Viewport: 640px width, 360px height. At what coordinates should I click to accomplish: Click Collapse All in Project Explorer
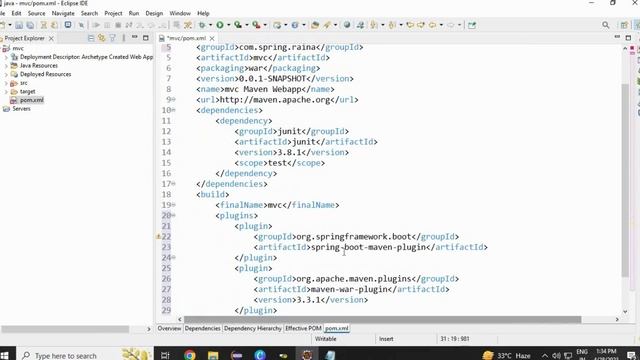(91, 38)
